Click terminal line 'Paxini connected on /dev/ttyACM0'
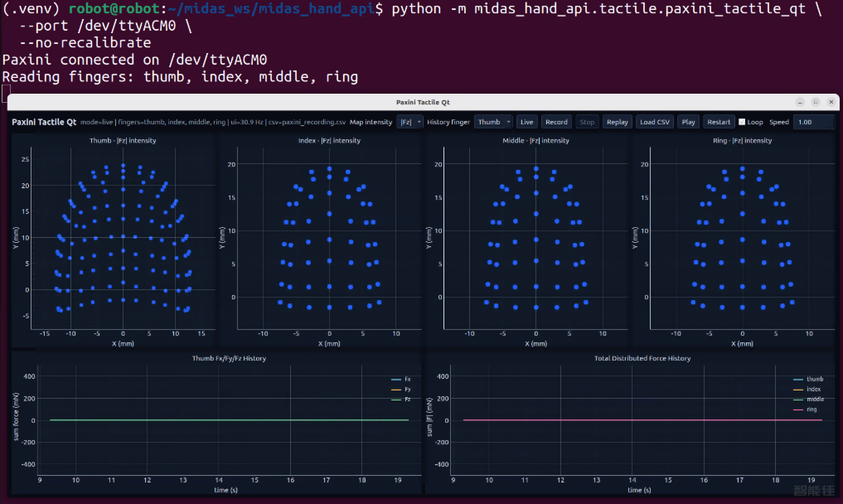The height and width of the screenshot is (504, 843). click(x=135, y=60)
